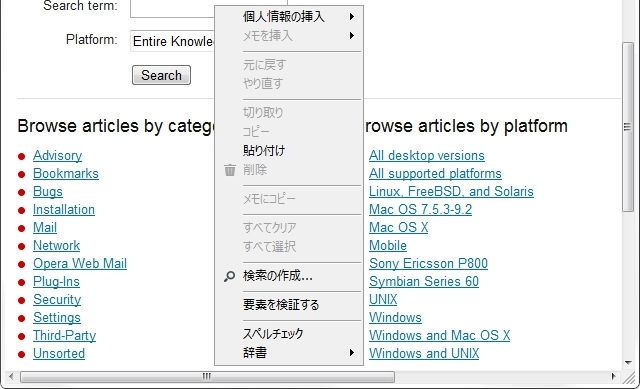The width and height of the screenshot is (640, 389).
Task: Open the Platform dropdown
Action: [173, 41]
